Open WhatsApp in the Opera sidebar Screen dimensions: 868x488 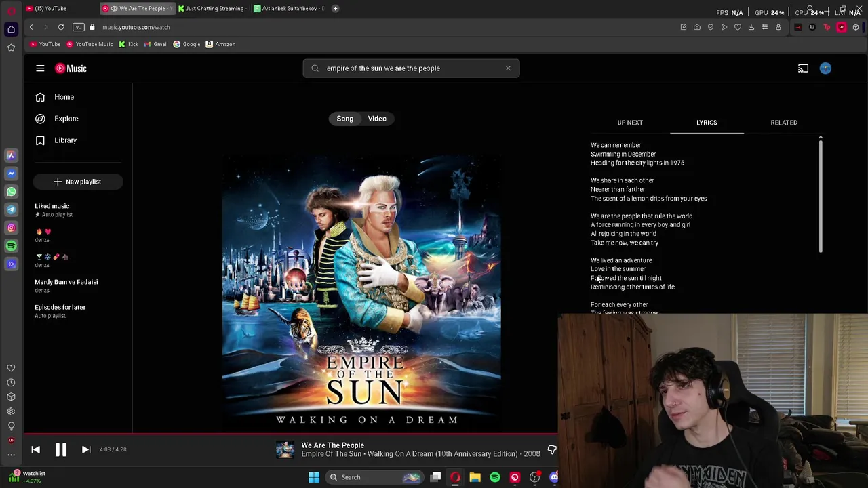(x=11, y=192)
